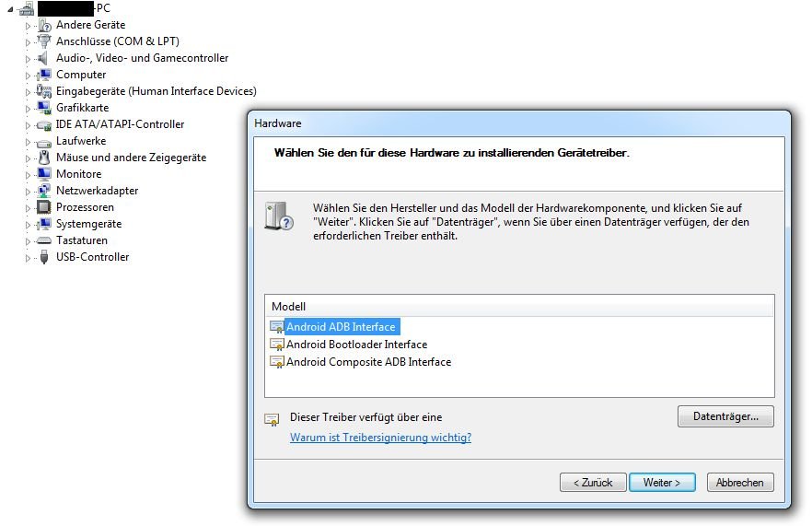Image resolution: width=812 pixels, height=526 pixels.
Task: Click the Andere Geräte category icon
Action: click(44, 25)
